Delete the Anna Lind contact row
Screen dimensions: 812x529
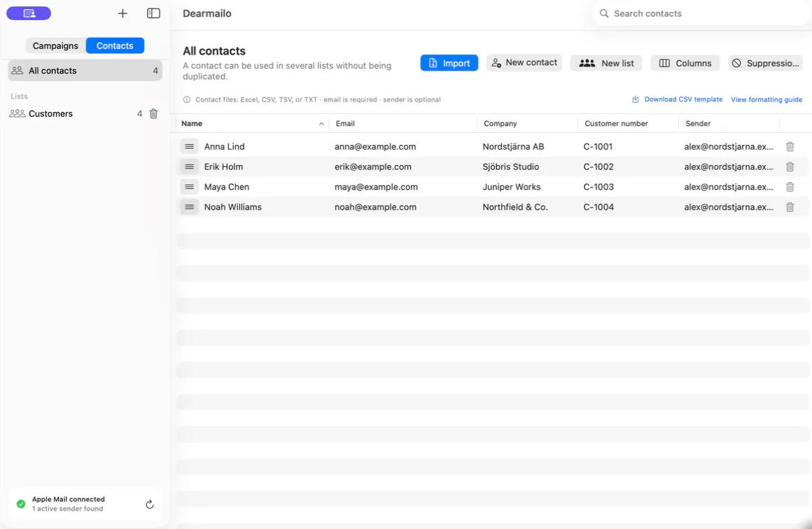point(790,146)
